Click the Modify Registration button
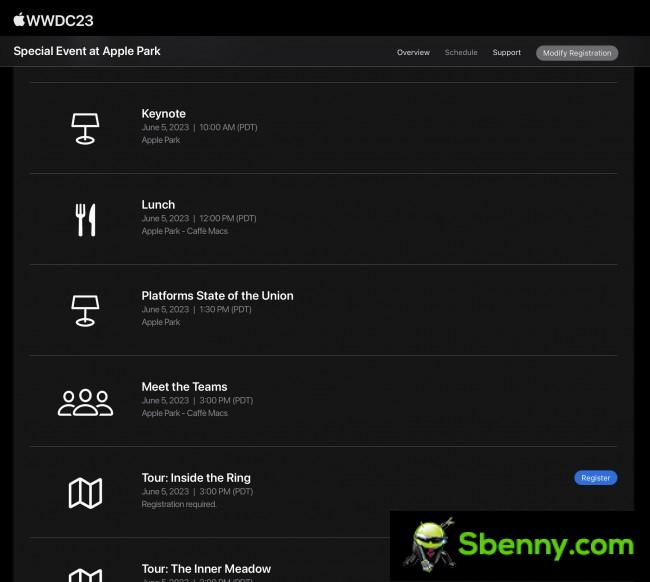This screenshot has height=582, width=650. (x=577, y=53)
